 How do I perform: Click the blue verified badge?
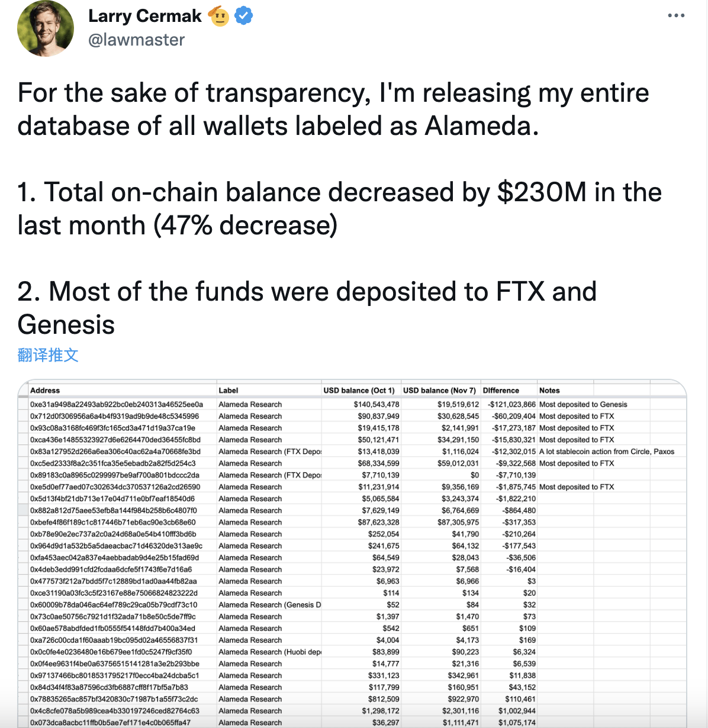pyautogui.click(x=244, y=16)
